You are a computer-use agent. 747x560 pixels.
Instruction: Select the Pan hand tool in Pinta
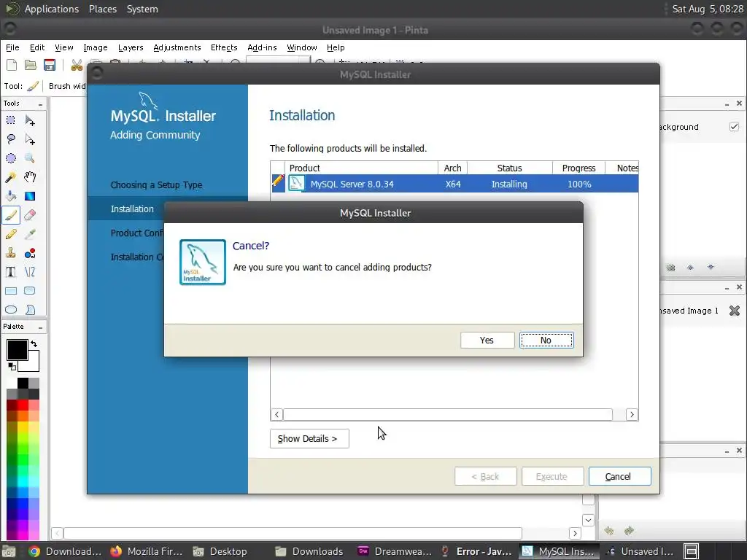(30, 177)
